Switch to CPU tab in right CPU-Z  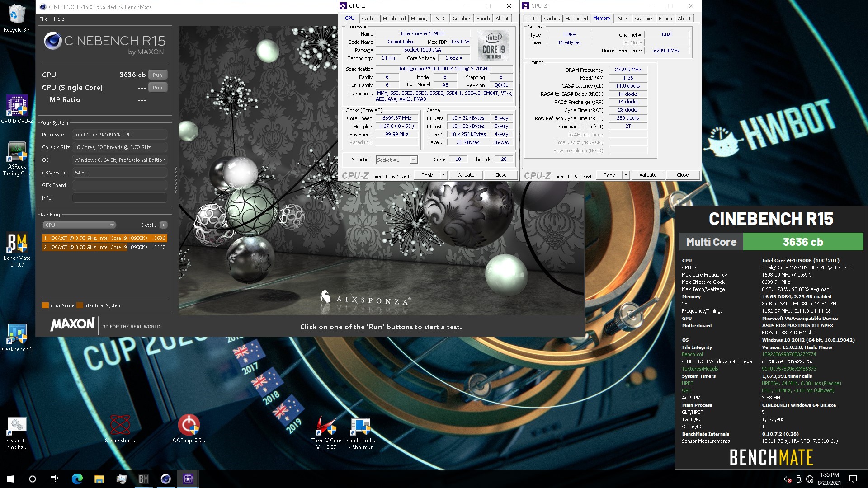coord(532,19)
